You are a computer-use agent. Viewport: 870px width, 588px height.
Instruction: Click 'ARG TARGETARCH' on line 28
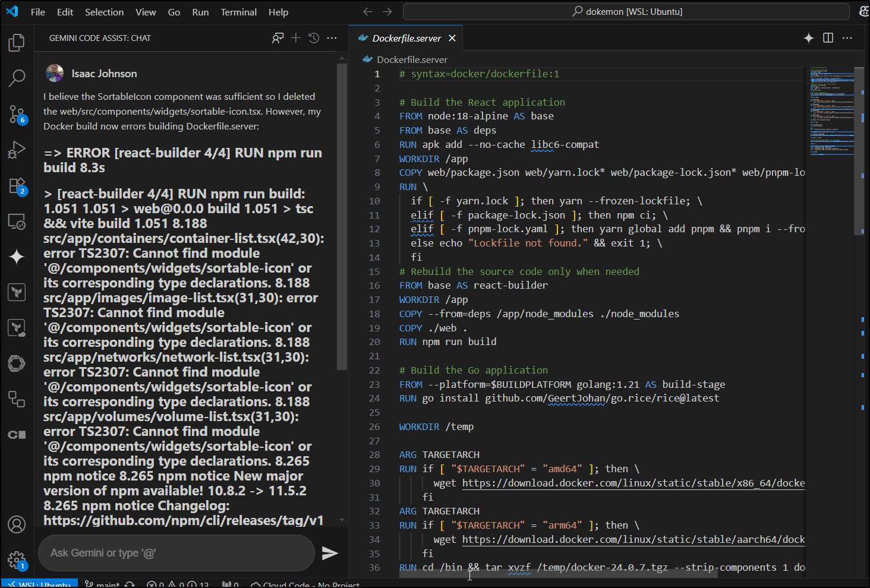[x=439, y=455]
